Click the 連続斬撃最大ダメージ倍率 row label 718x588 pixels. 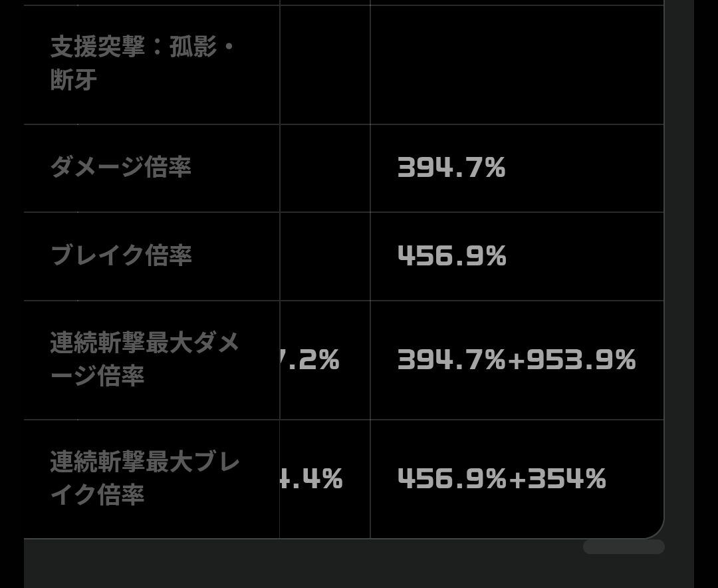(144, 360)
